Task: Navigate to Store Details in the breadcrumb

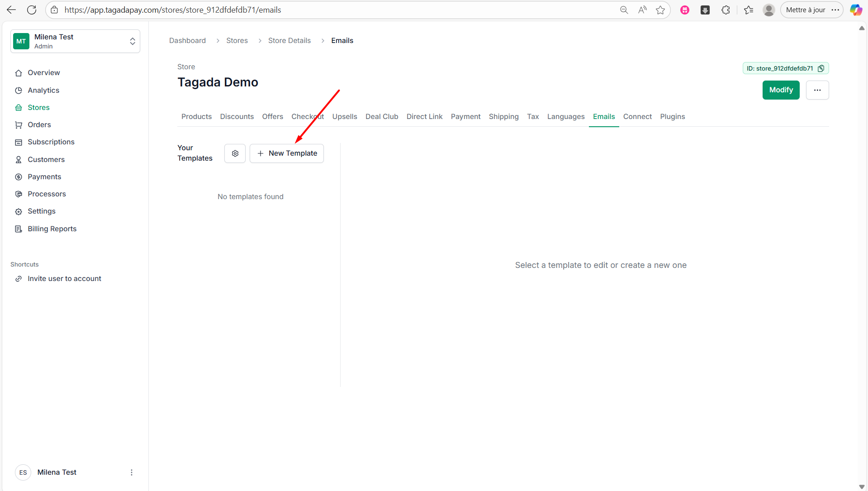Action: [x=289, y=40]
